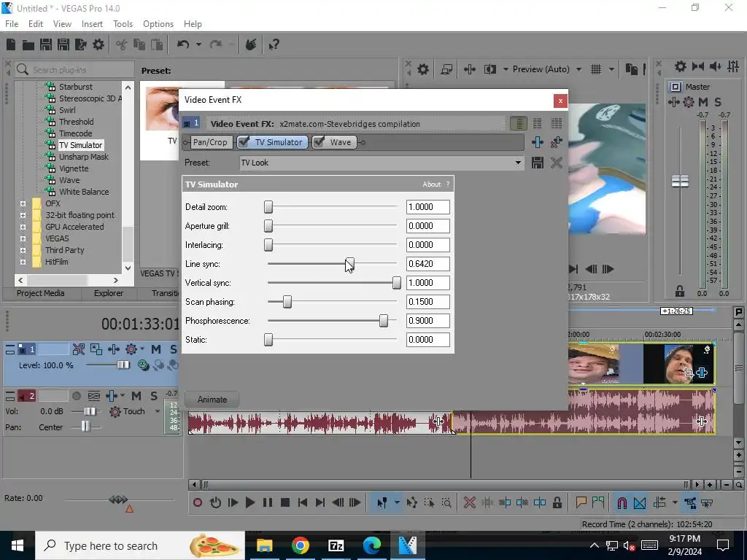Click Master bus FX gear icon
This screenshot has width=747, height=560.
tap(689, 102)
